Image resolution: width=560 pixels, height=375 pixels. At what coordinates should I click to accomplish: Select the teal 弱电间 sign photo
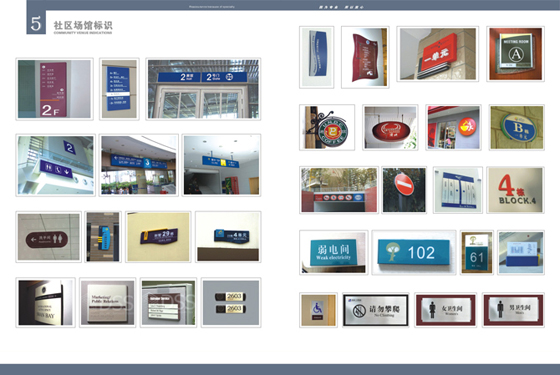(334, 252)
